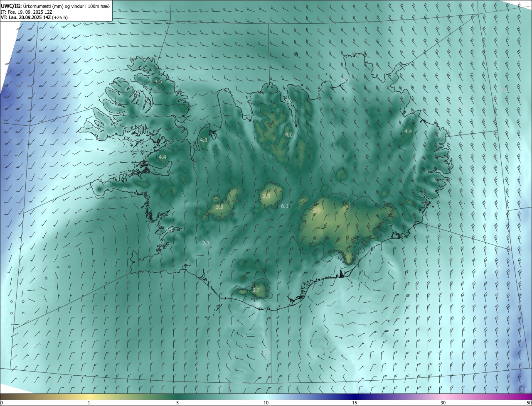Click the colour scale tick labelled 10

coord(266,403)
